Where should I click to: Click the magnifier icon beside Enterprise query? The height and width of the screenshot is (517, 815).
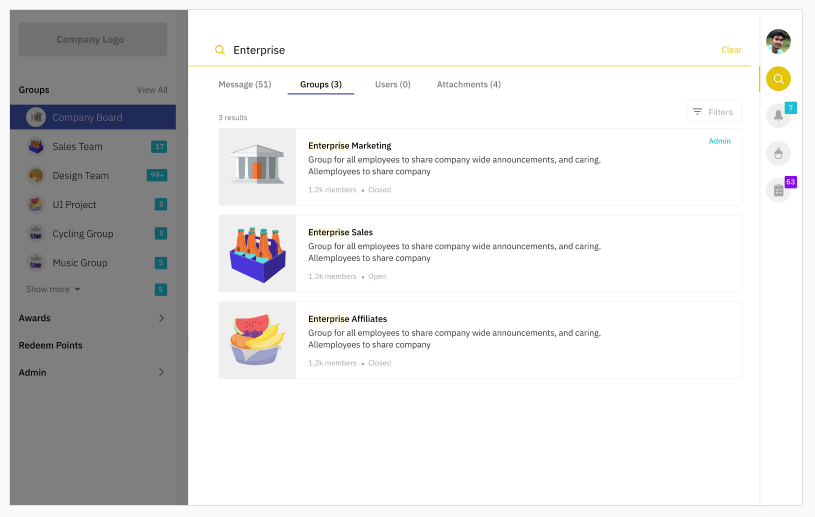click(x=220, y=50)
